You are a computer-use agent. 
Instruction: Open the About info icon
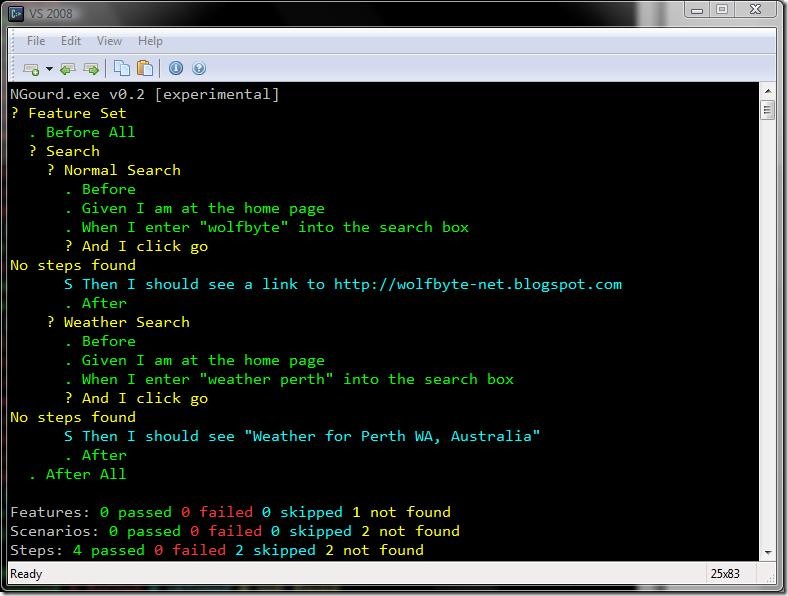click(176, 68)
